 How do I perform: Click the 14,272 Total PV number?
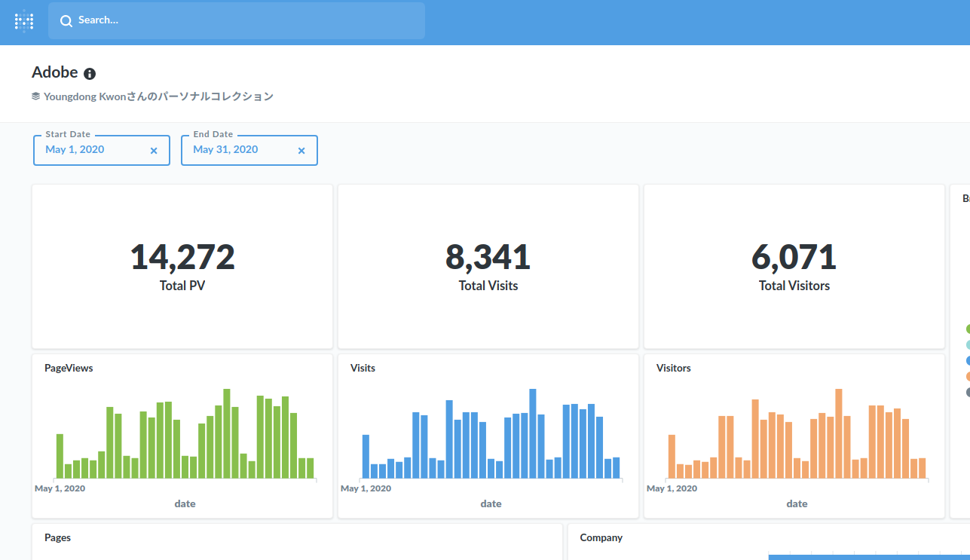[x=182, y=257]
